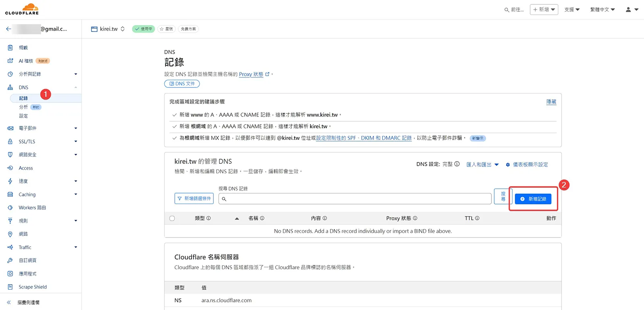Open the 支援 support dropdown
This screenshot has width=644, height=310.
572,10
